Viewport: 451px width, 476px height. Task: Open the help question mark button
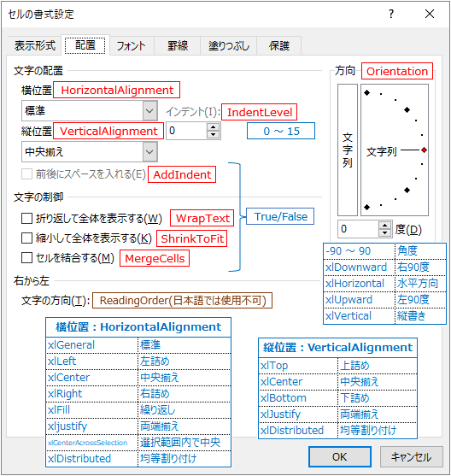click(x=391, y=14)
